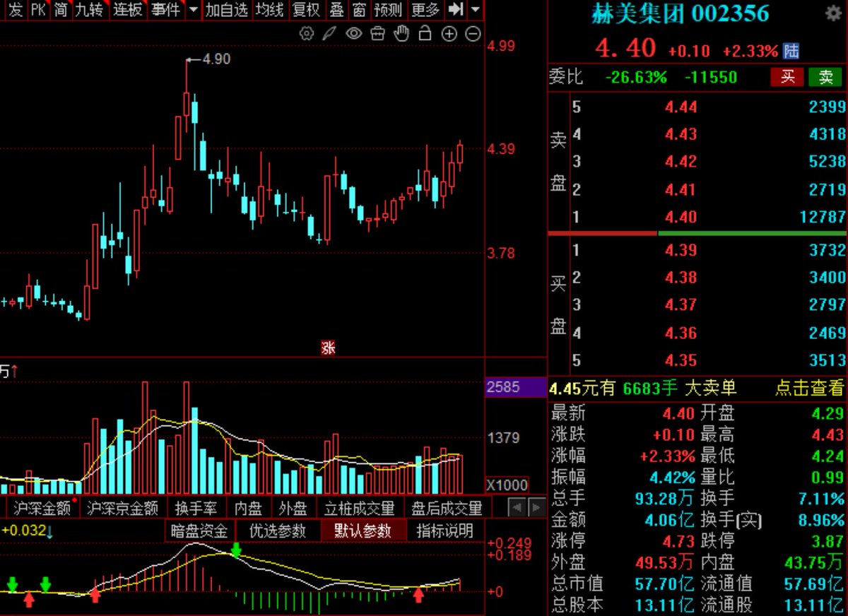The width and height of the screenshot is (848, 616).
Task: Open the 更多 more menu
Action: [425, 10]
